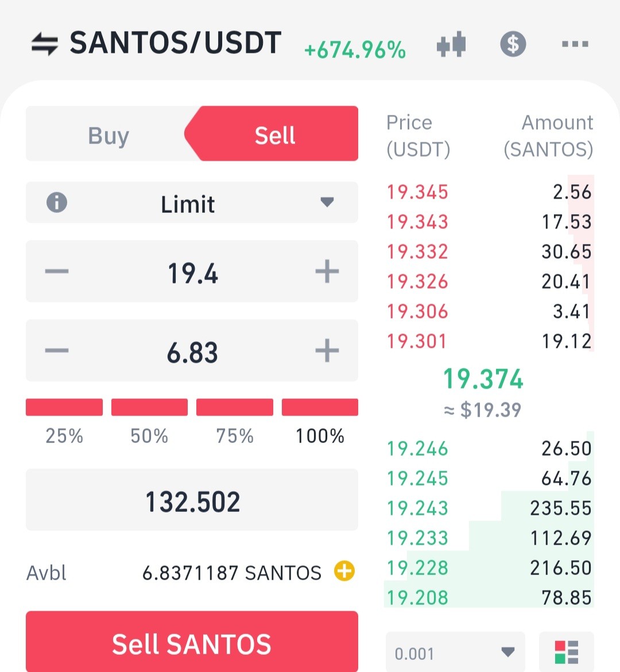The height and width of the screenshot is (672, 620).
Task: Tap the Sell SANTOS button
Action: pyautogui.click(x=192, y=642)
